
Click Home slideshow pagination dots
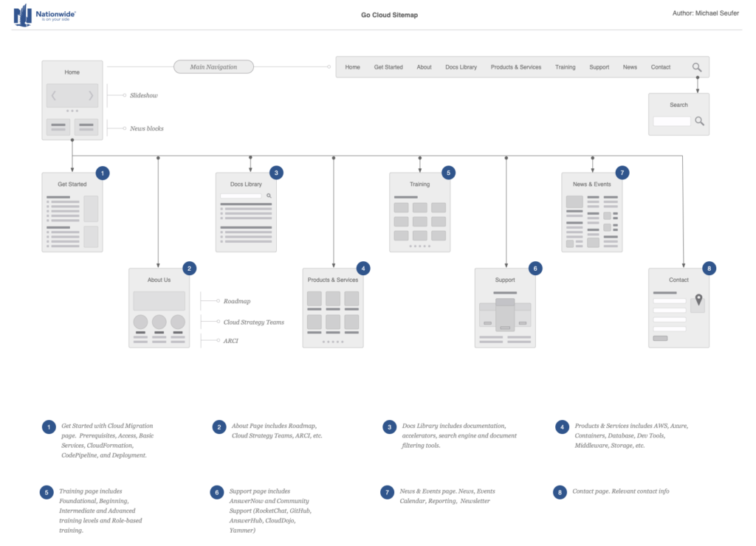pos(72,111)
